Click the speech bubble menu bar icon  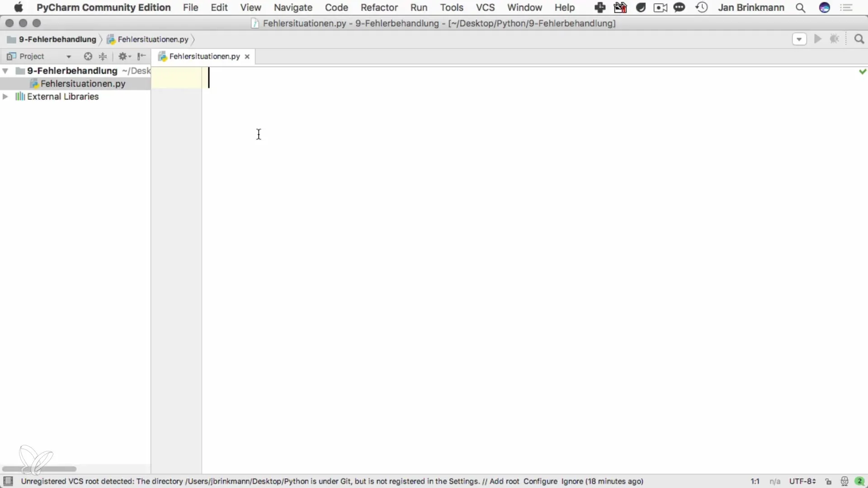(x=679, y=8)
